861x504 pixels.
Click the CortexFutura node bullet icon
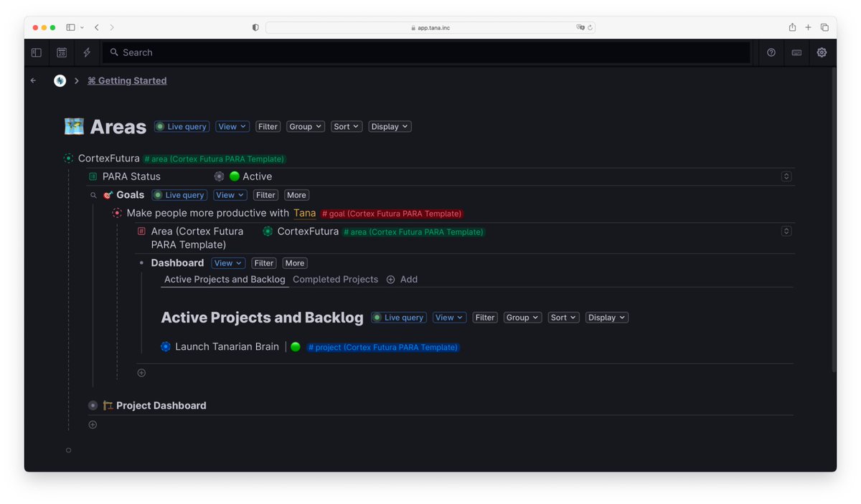68,158
